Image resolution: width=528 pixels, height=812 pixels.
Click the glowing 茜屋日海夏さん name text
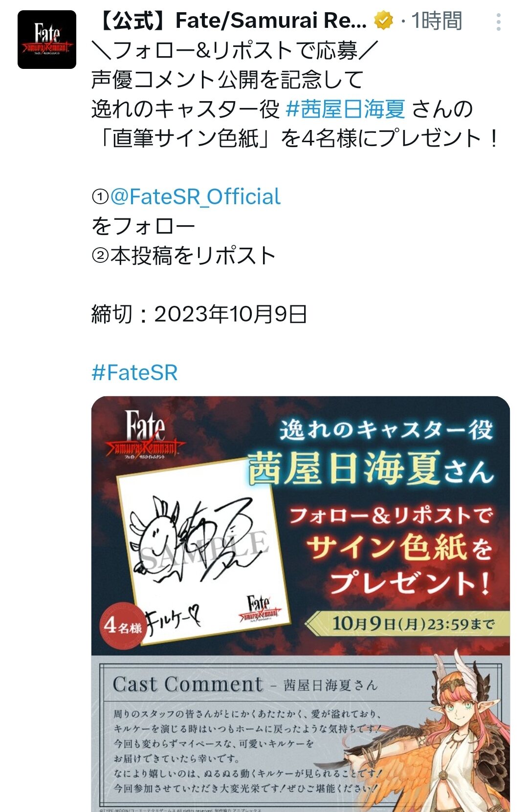point(371,468)
